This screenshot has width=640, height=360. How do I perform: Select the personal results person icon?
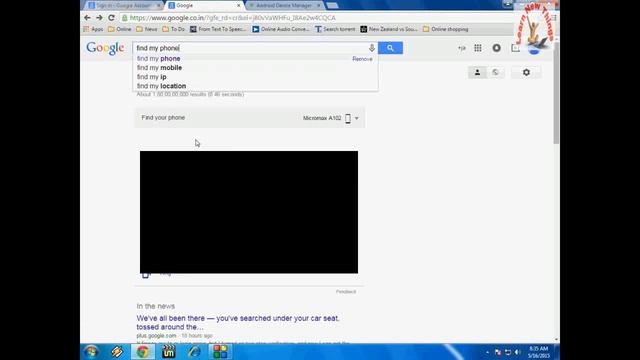(x=477, y=73)
